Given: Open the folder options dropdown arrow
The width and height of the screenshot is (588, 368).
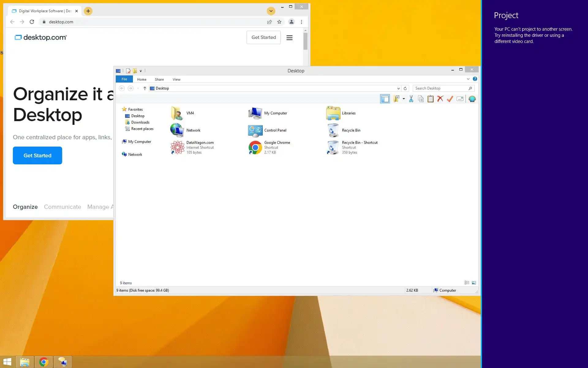Looking at the screenshot, I should 404,99.
